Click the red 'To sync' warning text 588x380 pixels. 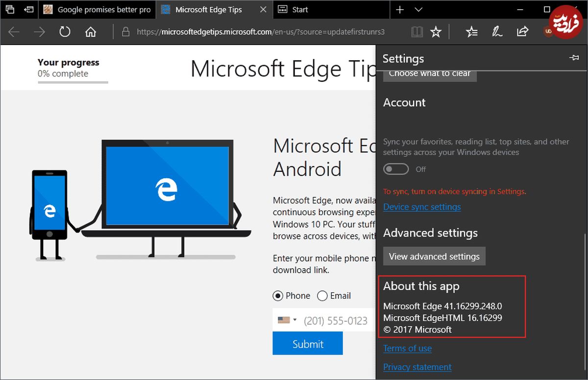click(x=455, y=191)
